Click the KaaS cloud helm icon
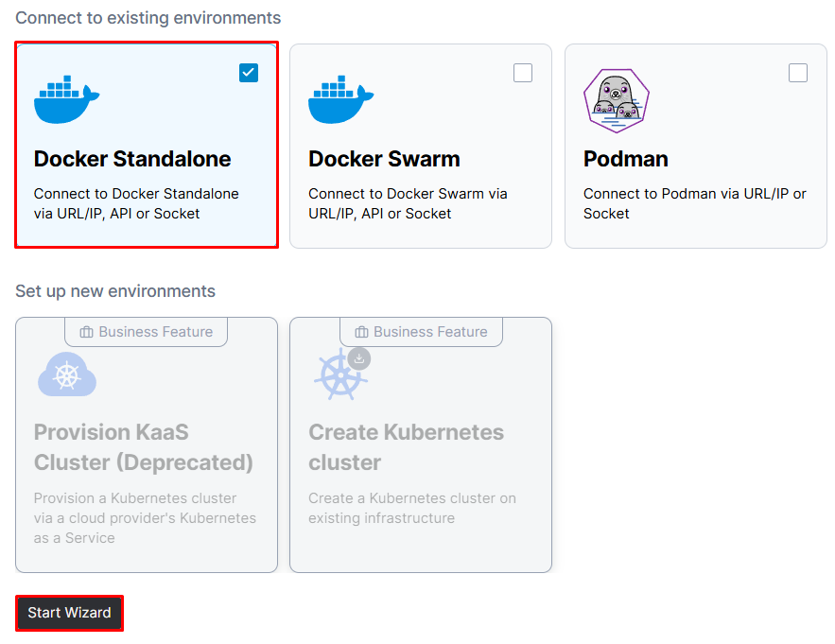 pos(67,374)
